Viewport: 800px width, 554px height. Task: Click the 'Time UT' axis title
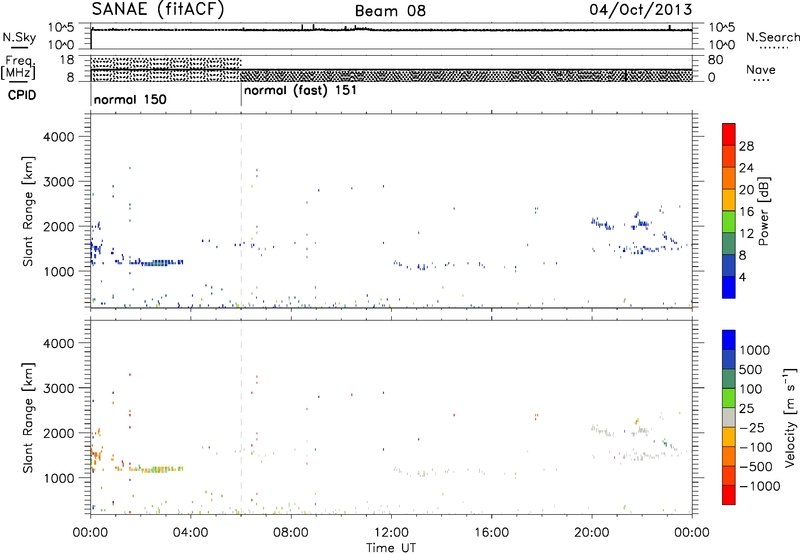[391, 548]
